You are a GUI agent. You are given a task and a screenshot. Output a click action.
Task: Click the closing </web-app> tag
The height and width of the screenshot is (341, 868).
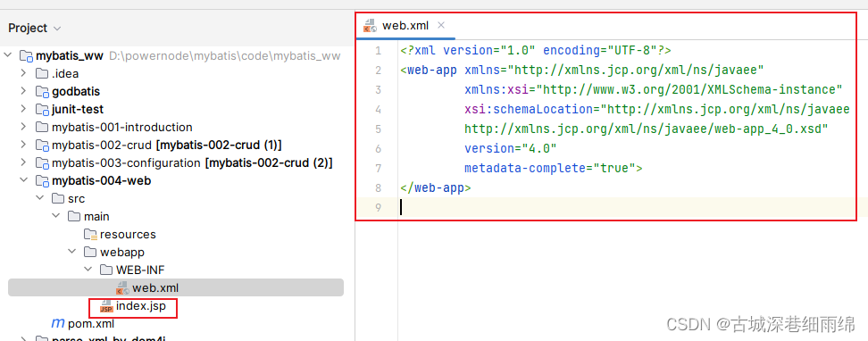point(436,187)
